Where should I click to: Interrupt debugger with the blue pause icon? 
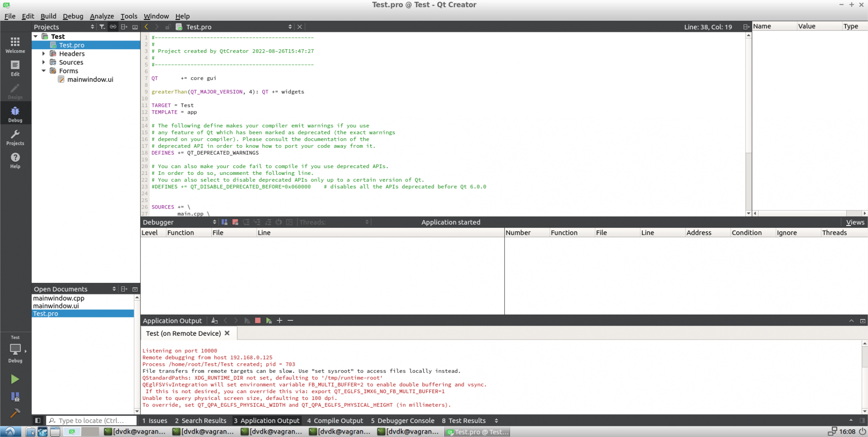tap(224, 222)
